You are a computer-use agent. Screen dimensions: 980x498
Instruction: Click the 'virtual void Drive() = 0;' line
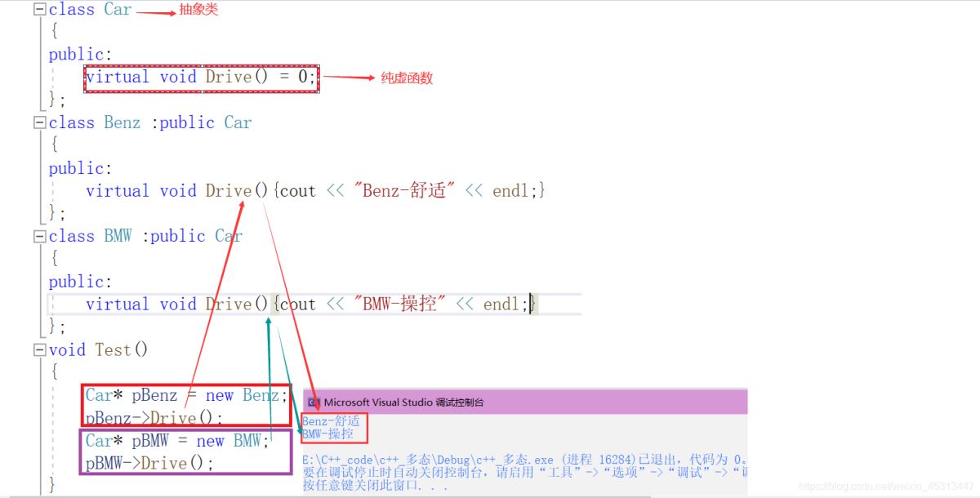201,78
